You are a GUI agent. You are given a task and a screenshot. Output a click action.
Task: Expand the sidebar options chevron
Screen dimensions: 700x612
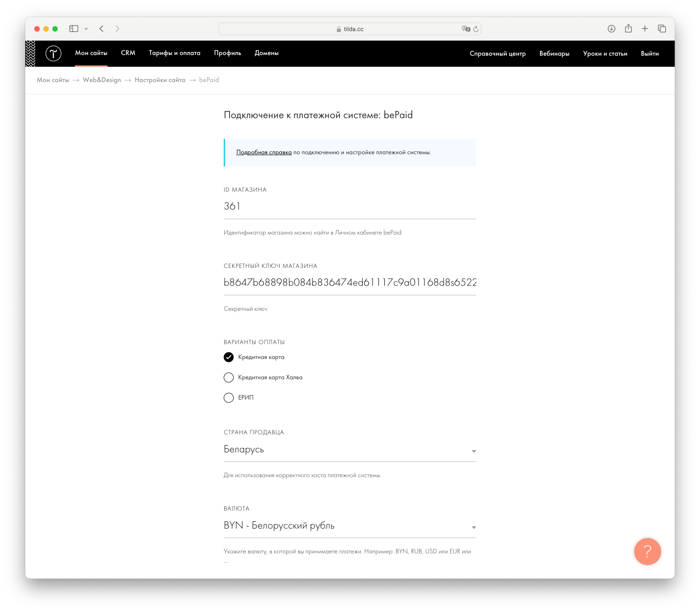(x=86, y=28)
